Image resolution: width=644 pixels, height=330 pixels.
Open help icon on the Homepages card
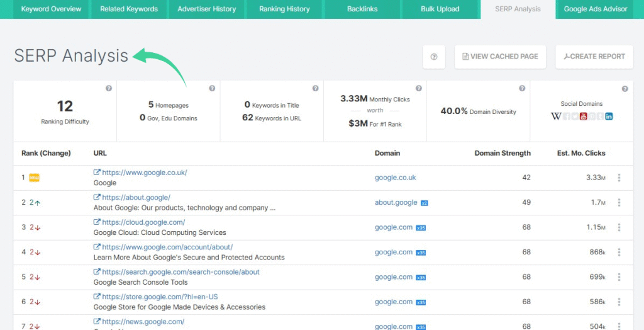(212, 88)
